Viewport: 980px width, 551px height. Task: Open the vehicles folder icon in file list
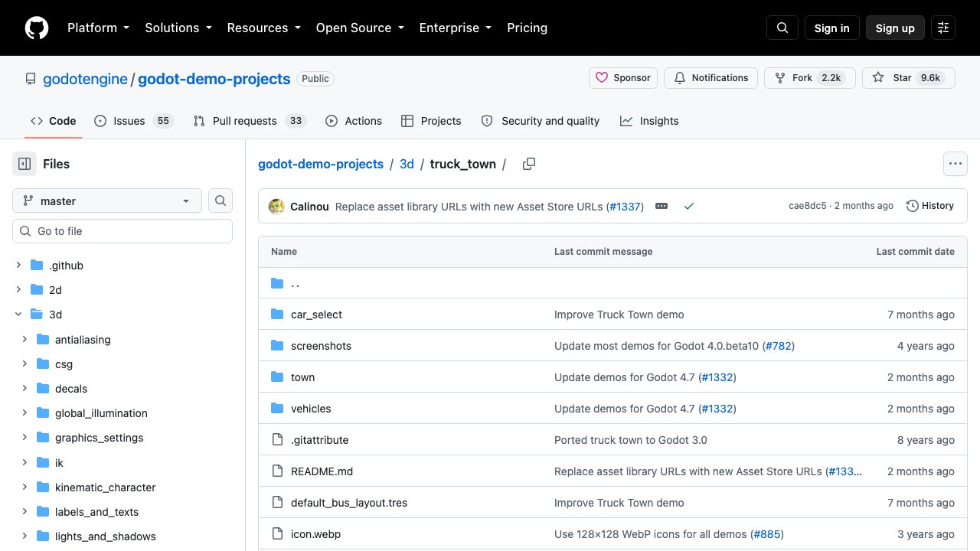pos(277,409)
